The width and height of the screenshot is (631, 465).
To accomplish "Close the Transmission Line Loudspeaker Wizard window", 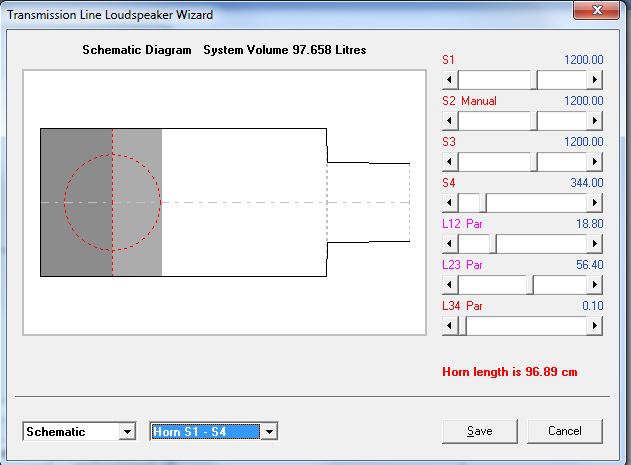I will [597, 9].
